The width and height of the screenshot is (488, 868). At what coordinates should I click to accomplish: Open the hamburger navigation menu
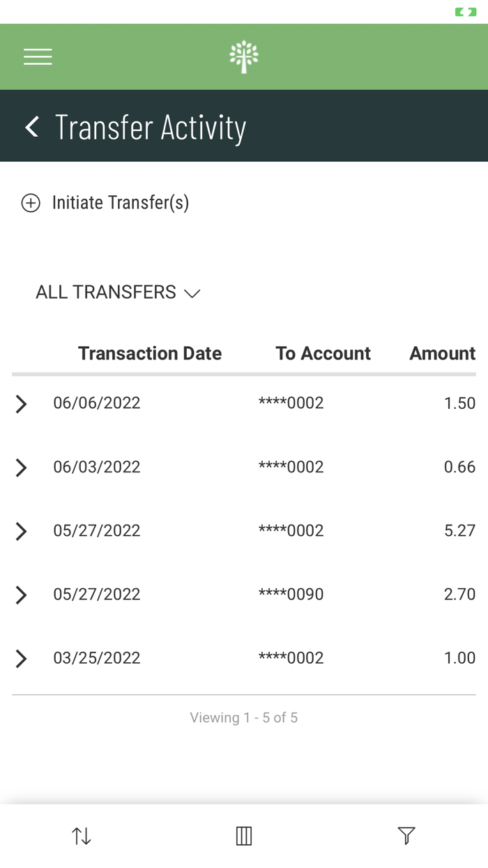[38, 57]
